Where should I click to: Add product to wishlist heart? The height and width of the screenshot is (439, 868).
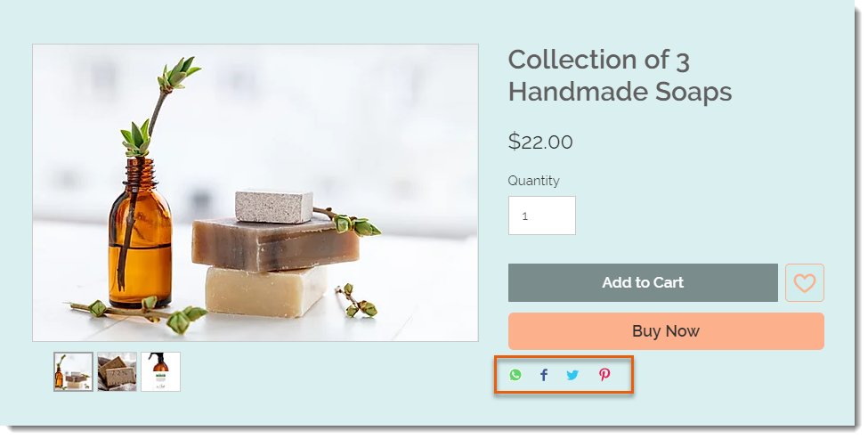[x=804, y=283]
